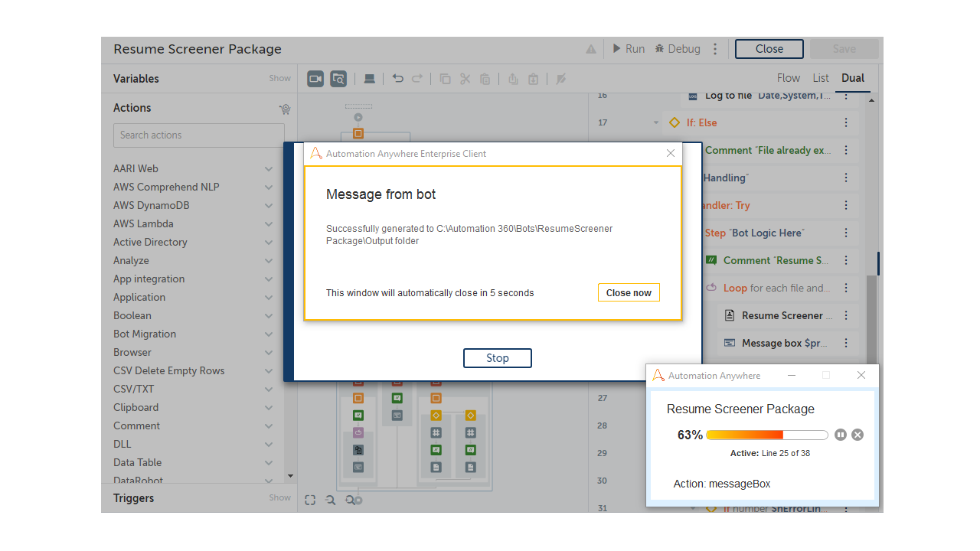Undo the last bot edit

pyautogui.click(x=397, y=79)
